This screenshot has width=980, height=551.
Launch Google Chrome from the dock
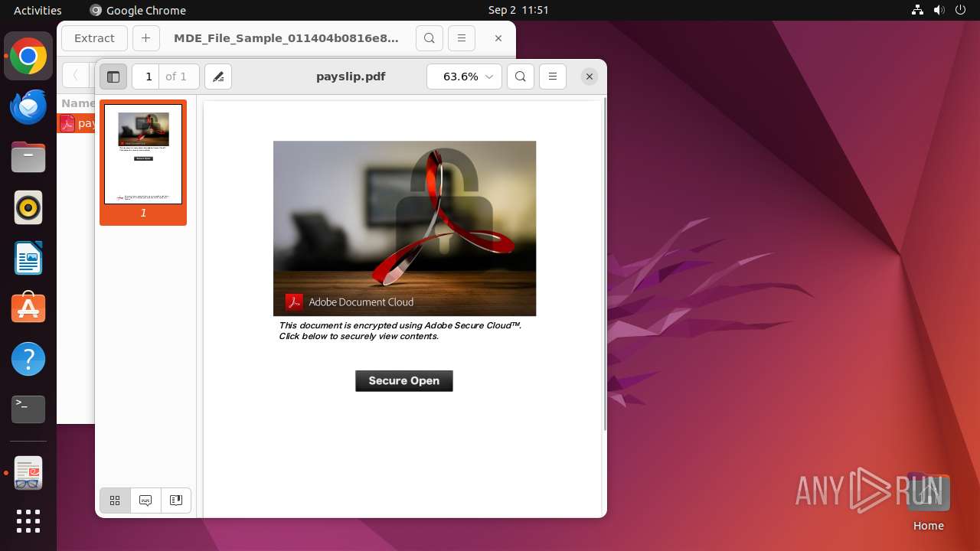(x=28, y=57)
